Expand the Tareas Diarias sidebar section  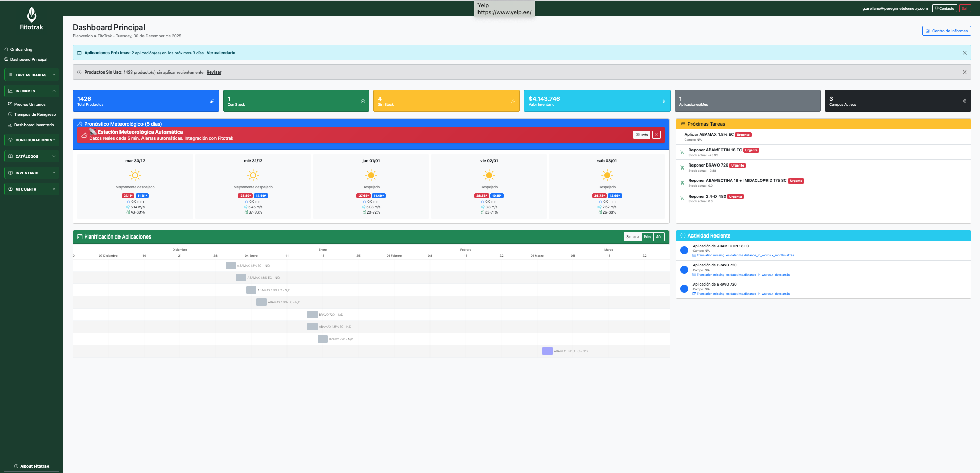32,75
